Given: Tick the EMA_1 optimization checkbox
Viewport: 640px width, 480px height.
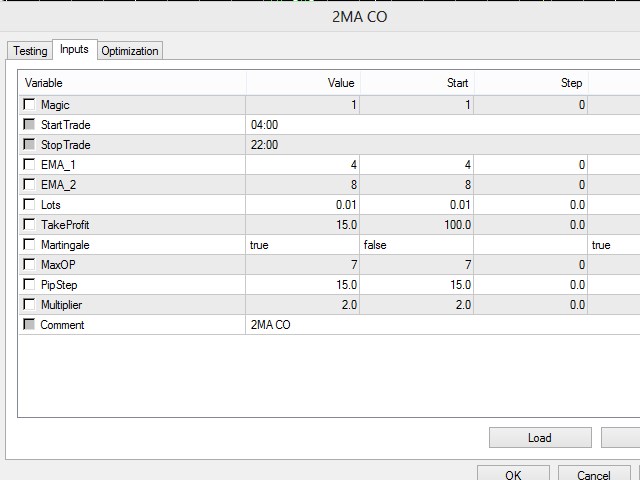Looking at the screenshot, I should tap(29, 164).
